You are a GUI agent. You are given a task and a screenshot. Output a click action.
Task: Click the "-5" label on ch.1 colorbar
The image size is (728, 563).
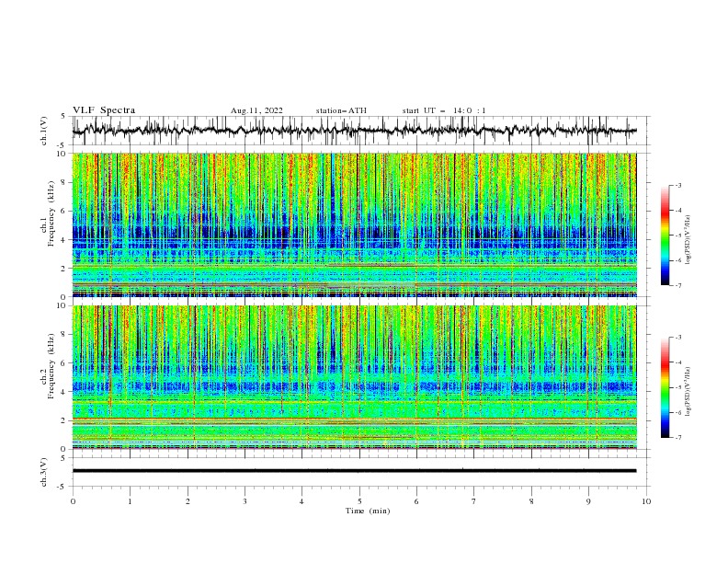(x=678, y=236)
